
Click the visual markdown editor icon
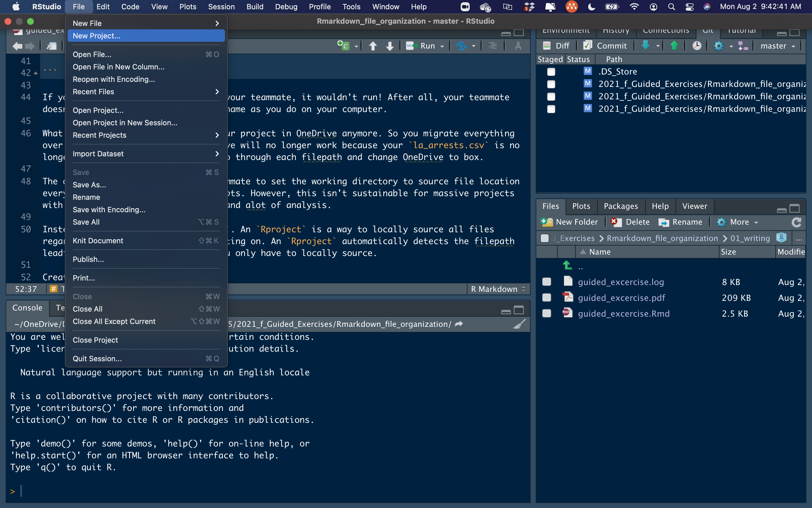(518, 46)
